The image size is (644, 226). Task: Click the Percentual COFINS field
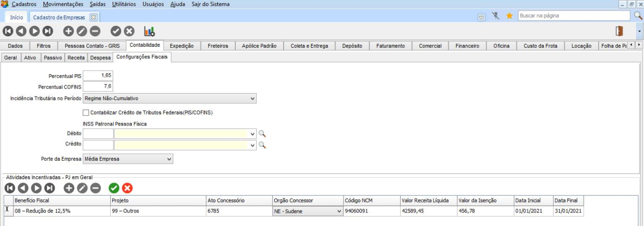(x=98, y=87)
